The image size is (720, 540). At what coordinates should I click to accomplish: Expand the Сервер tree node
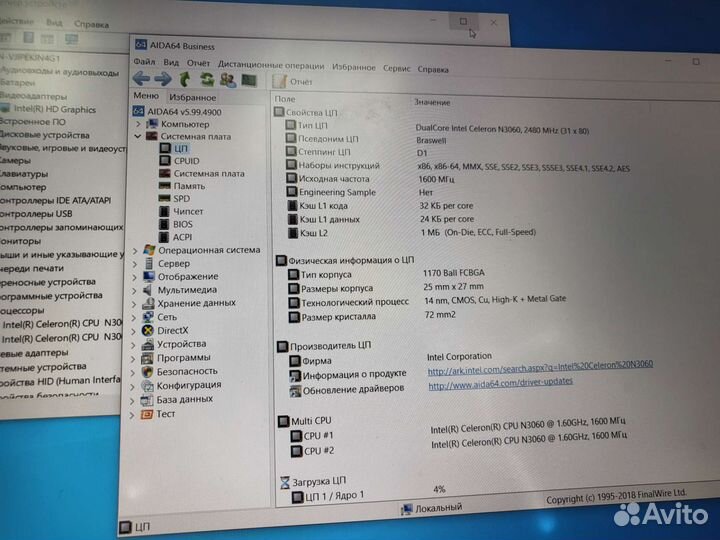pos(135,264)
